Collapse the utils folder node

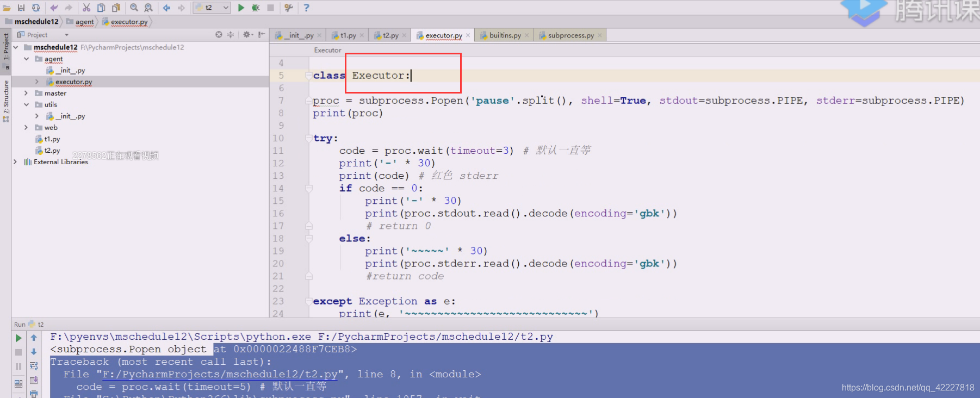pyautogui.click(x=26, y=104)
